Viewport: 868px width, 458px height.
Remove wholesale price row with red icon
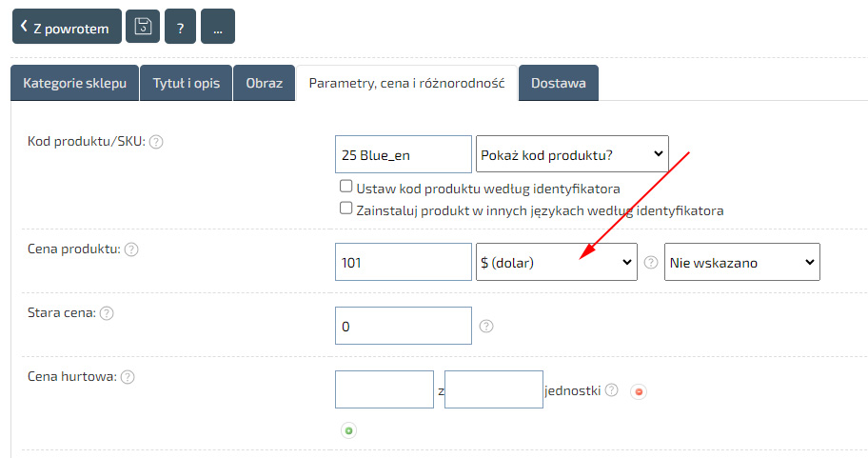[x=639, y=391]
